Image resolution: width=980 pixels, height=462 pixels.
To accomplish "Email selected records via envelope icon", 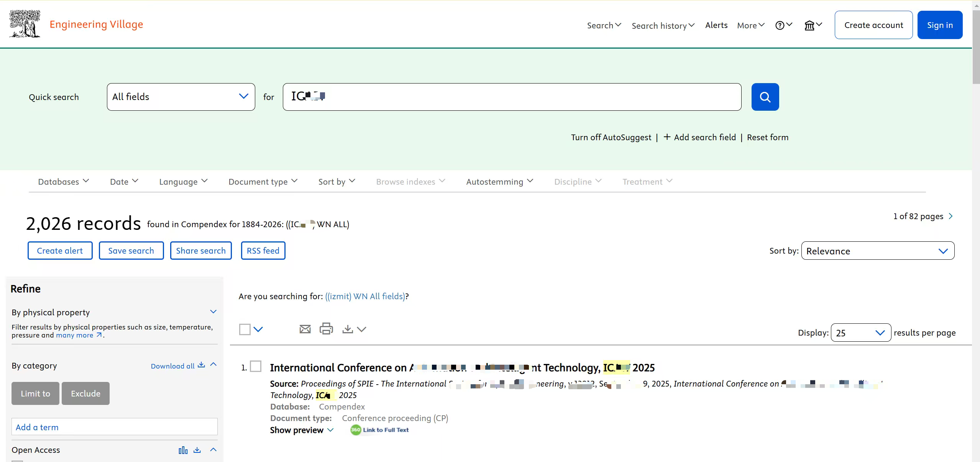I will [305, 329].
